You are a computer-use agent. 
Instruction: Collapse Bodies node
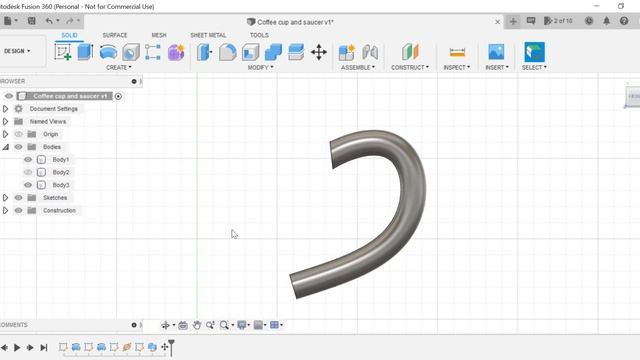tap(5, 147)
